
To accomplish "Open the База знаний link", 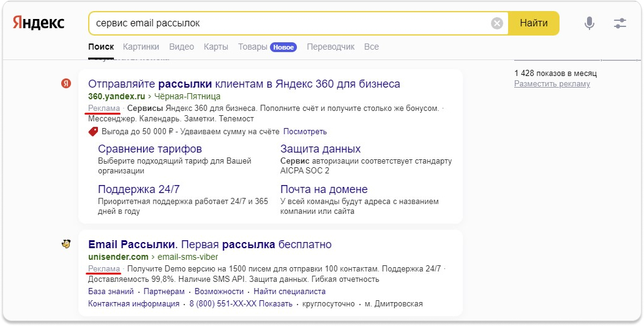I will point(111,292).
